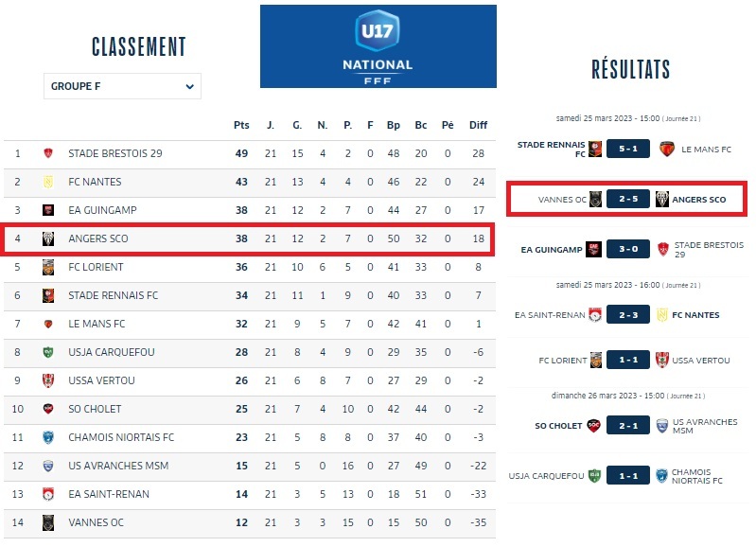Click the Le Mans FC crest in results
The width and height of the screenshot is (756, 547).
pos(665,149)
